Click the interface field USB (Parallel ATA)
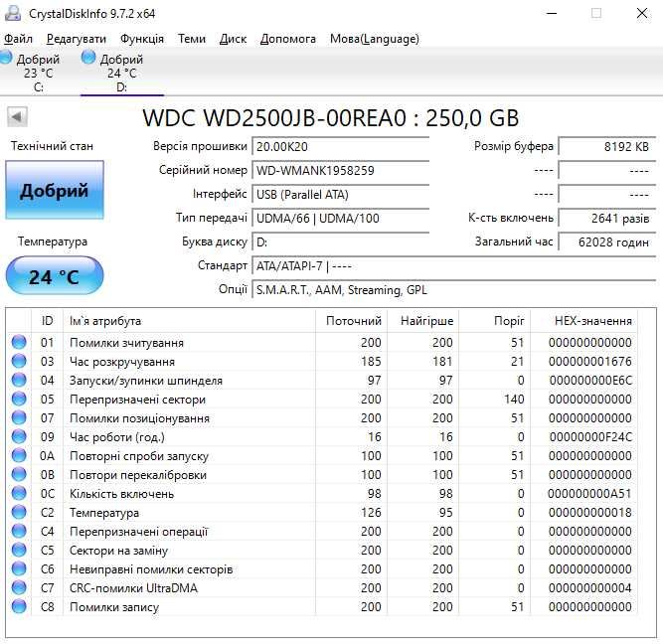 click(x=340, y=194)
